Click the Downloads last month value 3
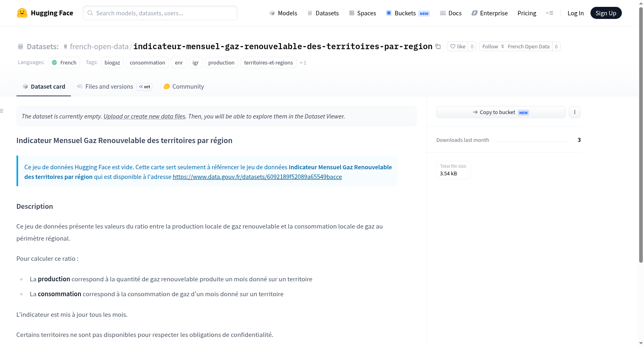 pos(579,140)
